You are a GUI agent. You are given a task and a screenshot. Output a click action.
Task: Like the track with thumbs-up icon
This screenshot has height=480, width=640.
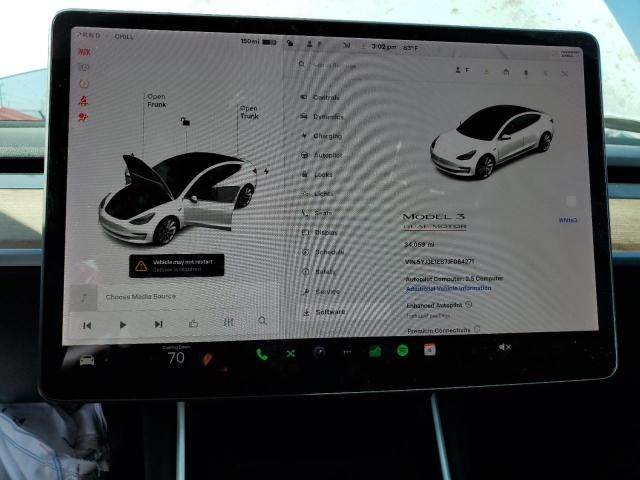click(194, 323)
